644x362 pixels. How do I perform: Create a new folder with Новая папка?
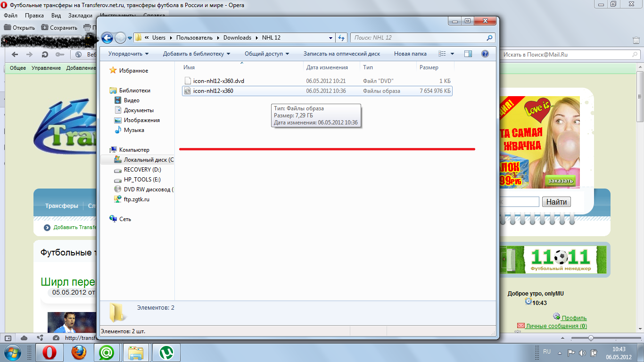(410, 54)
